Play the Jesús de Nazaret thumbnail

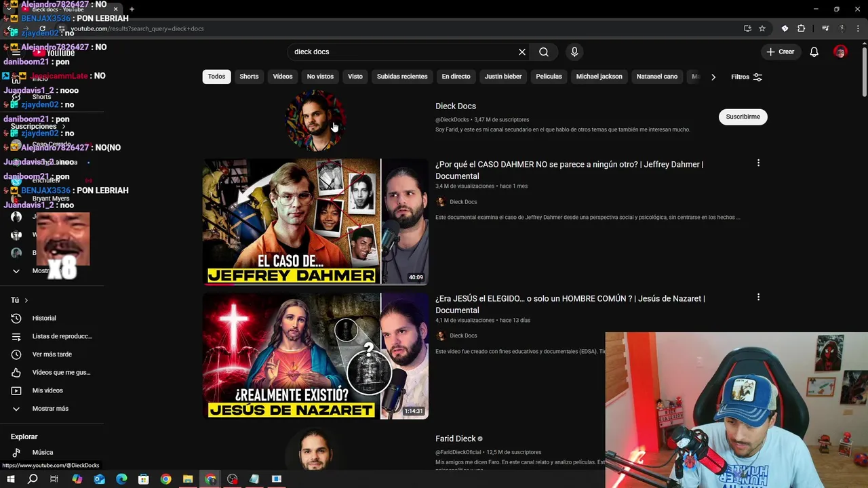pos(315,356)
